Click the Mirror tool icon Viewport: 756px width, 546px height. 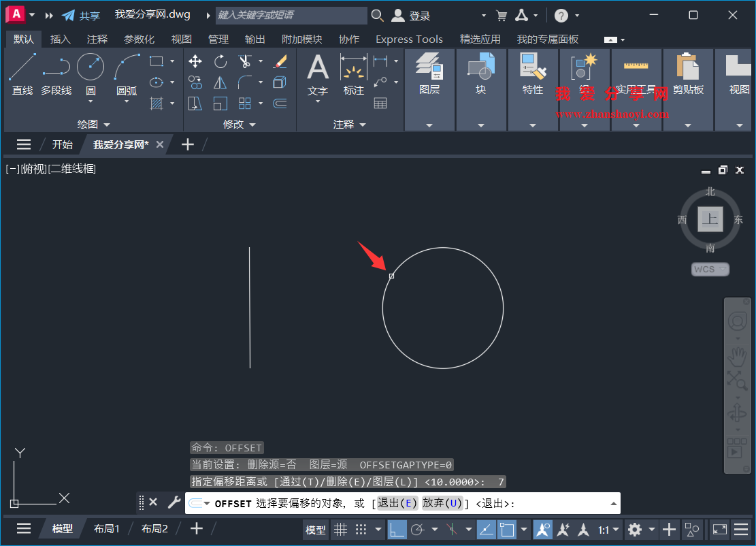point(220,82)
